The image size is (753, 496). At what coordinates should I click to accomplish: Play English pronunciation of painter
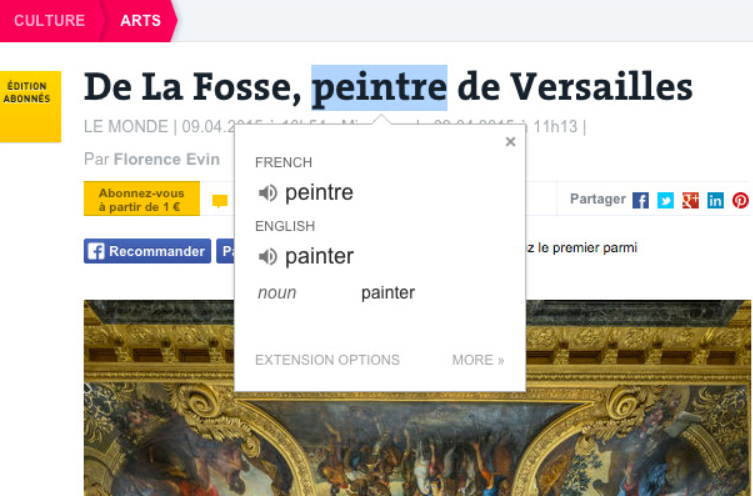click(x=267, y=256)
